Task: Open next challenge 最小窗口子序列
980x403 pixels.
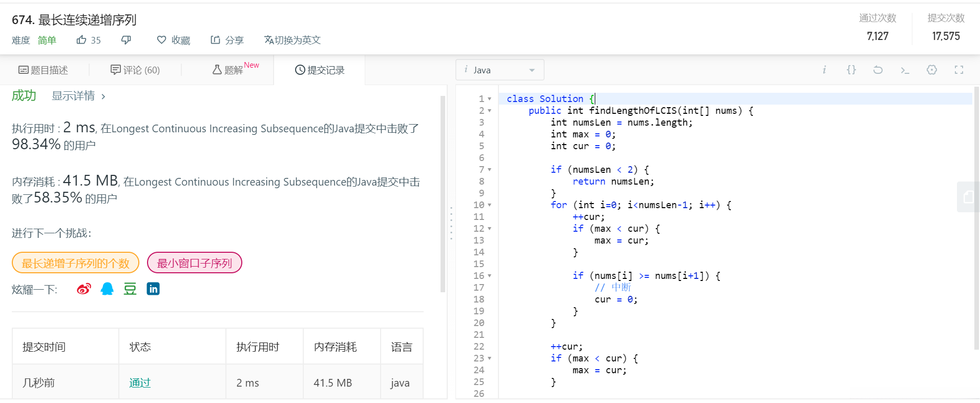Action: coord(194,263)
